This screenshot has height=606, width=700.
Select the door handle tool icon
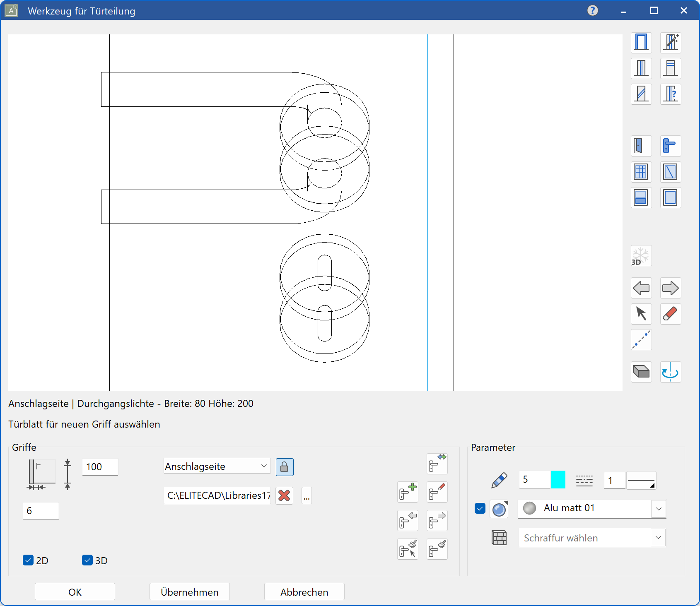[671, 146]
